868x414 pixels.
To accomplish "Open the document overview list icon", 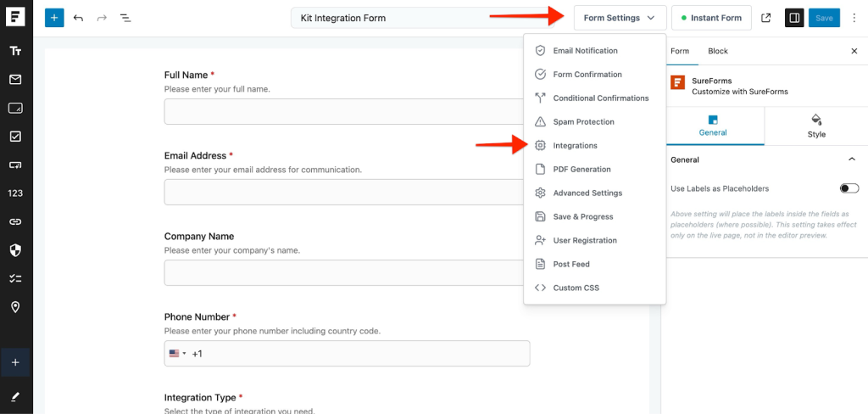I will [x=125, y=18].
